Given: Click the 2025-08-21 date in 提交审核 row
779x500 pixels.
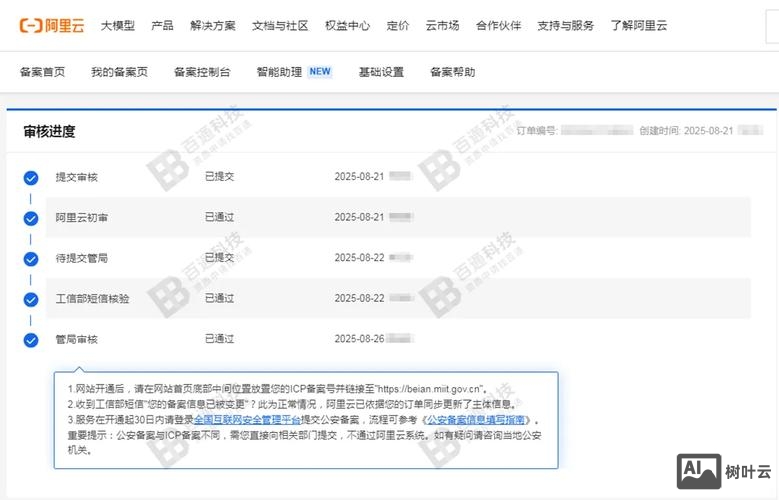Looking at the screenshot, I should click(x=359, y=176).
